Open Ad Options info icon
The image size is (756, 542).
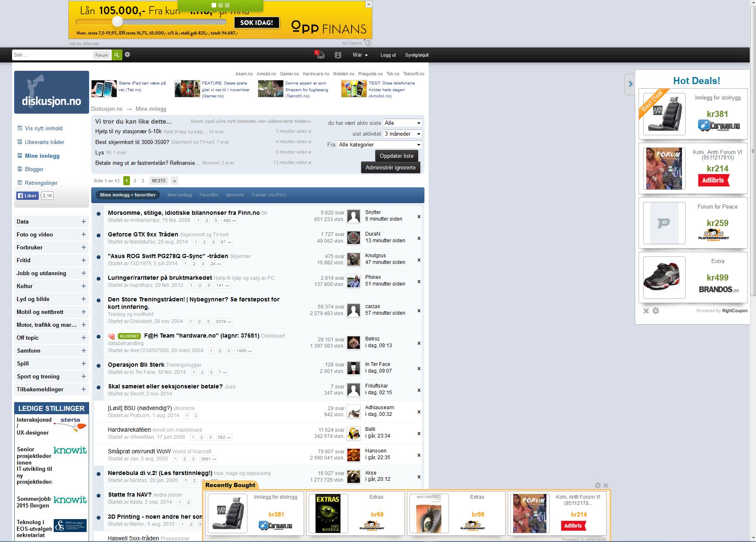[x=368, y=43]
